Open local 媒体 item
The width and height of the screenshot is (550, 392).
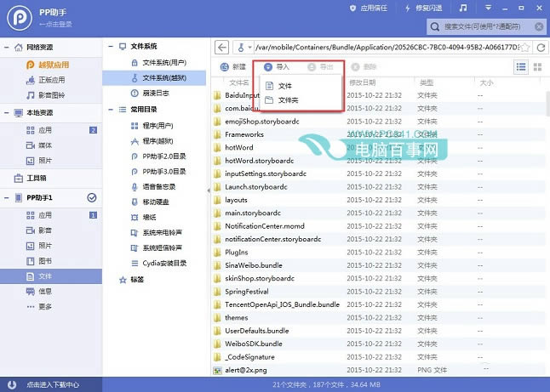(x=39, y=145)
